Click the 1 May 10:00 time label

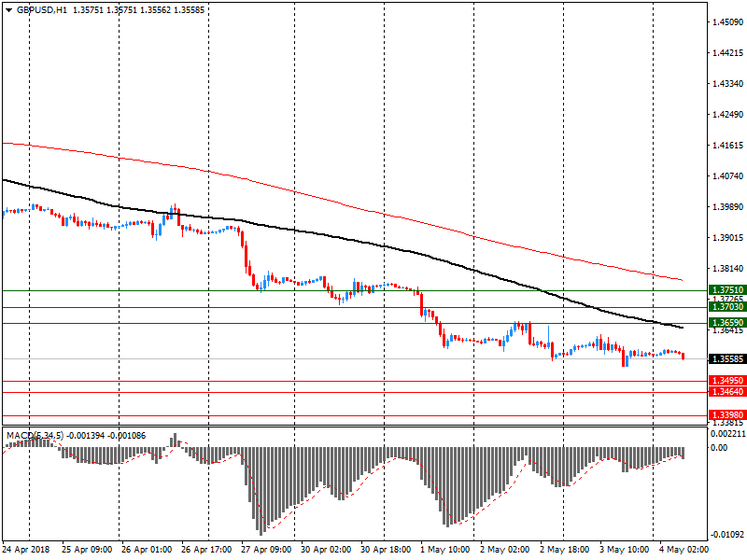pos(445,550)
